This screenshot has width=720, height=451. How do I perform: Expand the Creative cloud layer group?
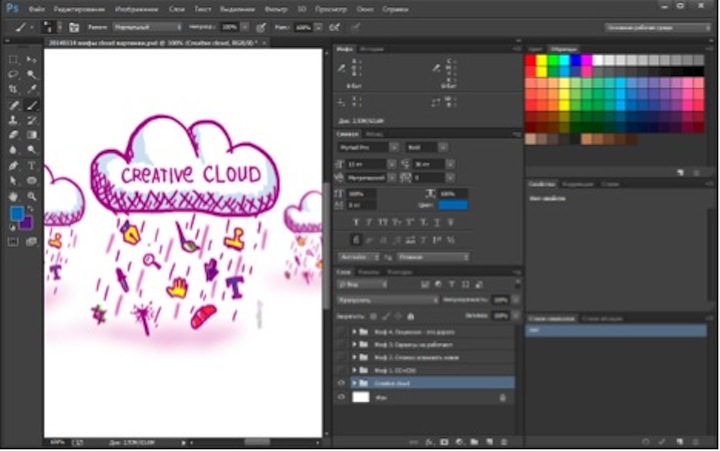[x=354, y=383]
